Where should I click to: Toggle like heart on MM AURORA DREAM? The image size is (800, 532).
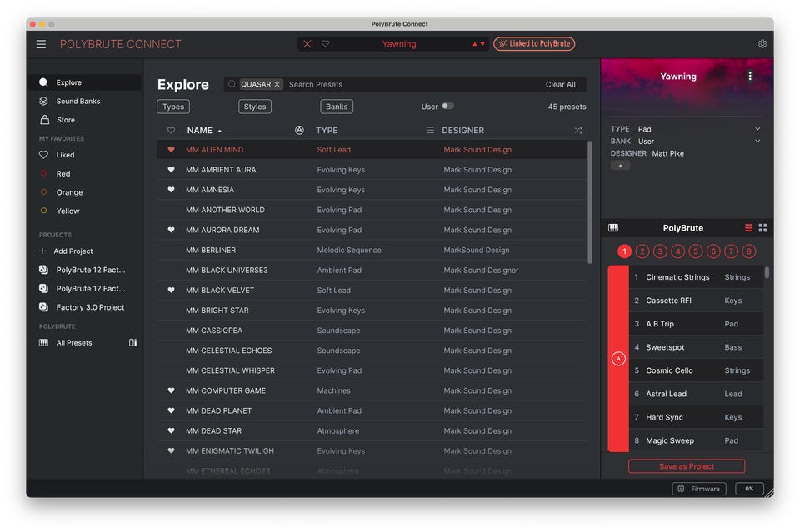[172, 230]
